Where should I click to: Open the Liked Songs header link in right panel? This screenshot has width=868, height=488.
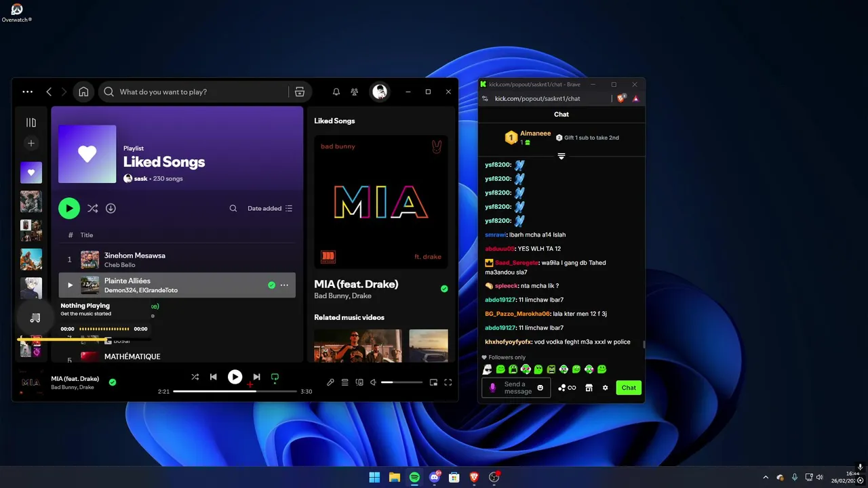(x=334, y=121)
